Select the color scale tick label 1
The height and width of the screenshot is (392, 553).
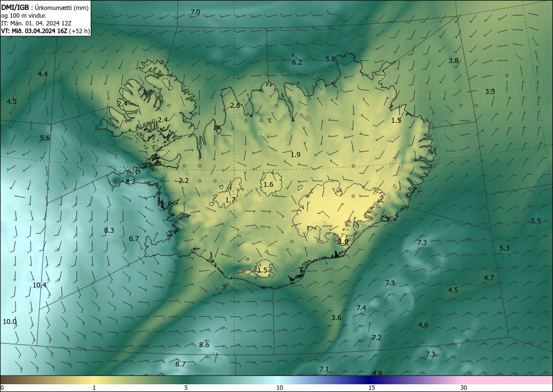(94, 388)
